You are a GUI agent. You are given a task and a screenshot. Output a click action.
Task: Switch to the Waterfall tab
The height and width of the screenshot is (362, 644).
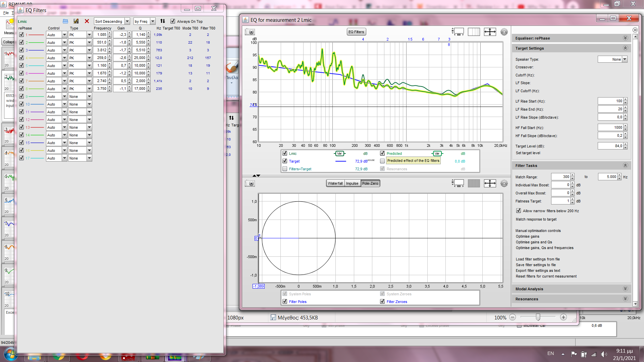coord(335,183)
